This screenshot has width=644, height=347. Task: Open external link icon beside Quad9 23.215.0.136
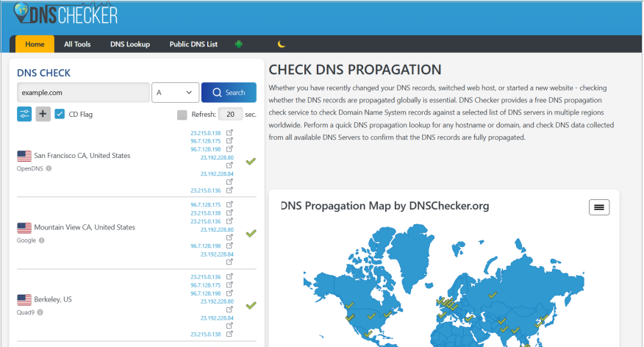229,276
